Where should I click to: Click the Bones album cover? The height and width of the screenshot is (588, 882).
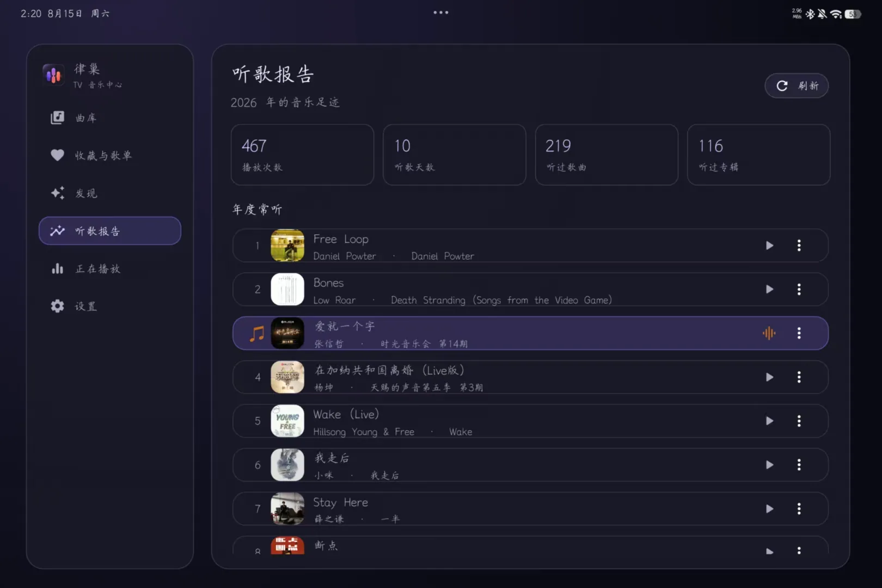(287, 289)
